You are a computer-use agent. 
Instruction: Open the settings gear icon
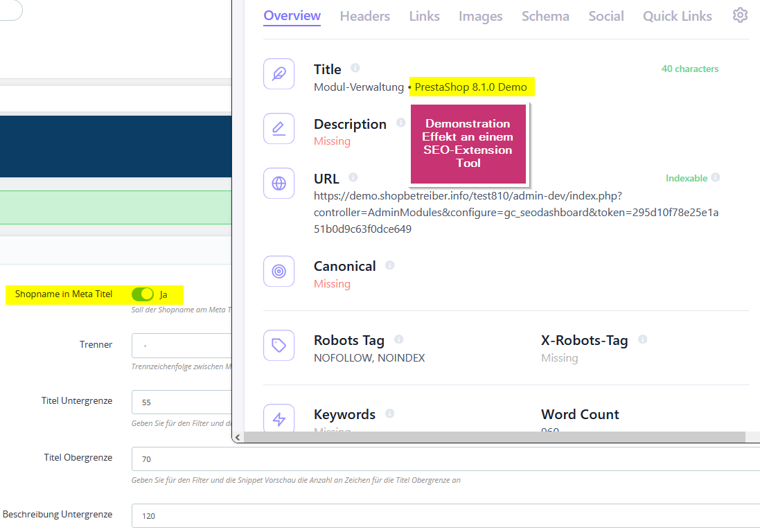[x=740, y=15]
